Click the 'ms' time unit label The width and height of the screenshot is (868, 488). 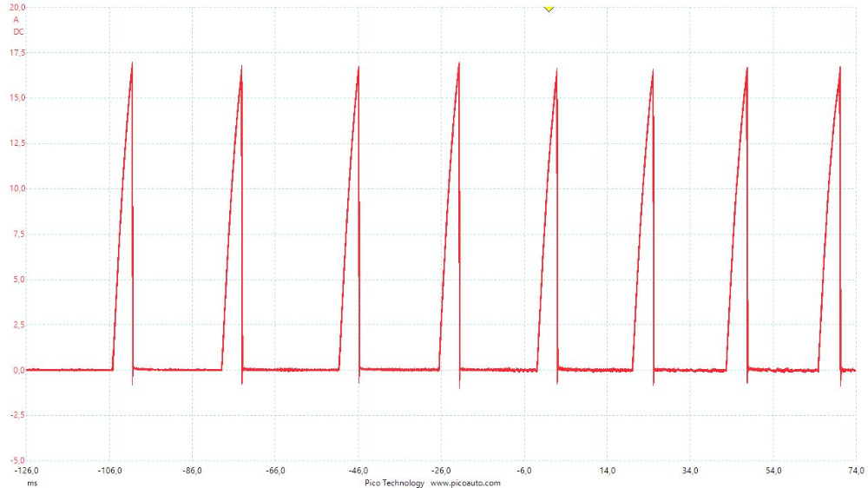(32, 483)
